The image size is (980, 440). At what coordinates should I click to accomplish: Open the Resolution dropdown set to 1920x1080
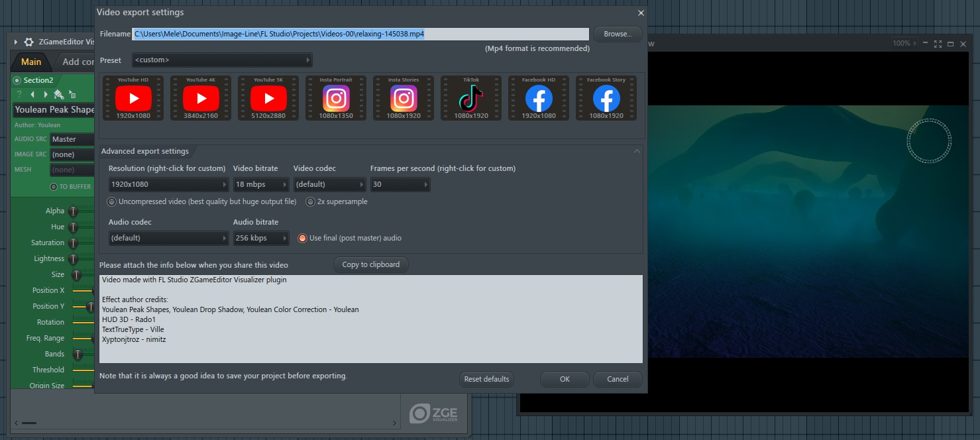click(169, 184)
